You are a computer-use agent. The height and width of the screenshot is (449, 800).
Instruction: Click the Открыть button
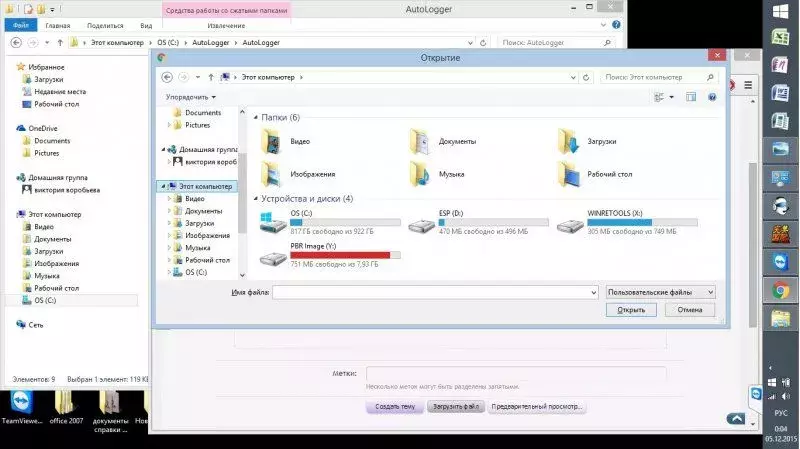631,310
